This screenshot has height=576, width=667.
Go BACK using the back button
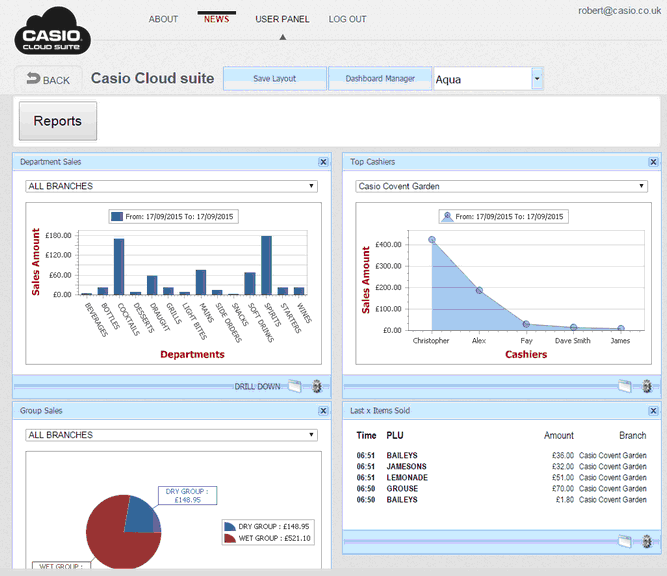click(48, 80)
